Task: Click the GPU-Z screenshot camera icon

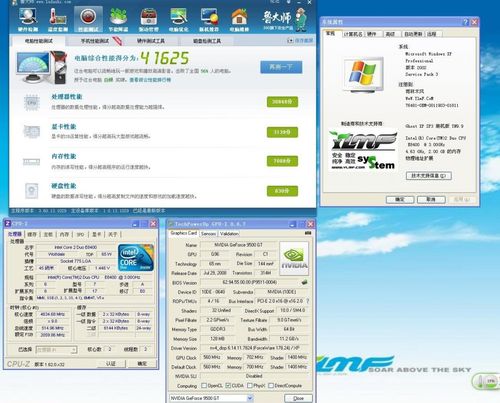Action: click(x=308, y=233)
